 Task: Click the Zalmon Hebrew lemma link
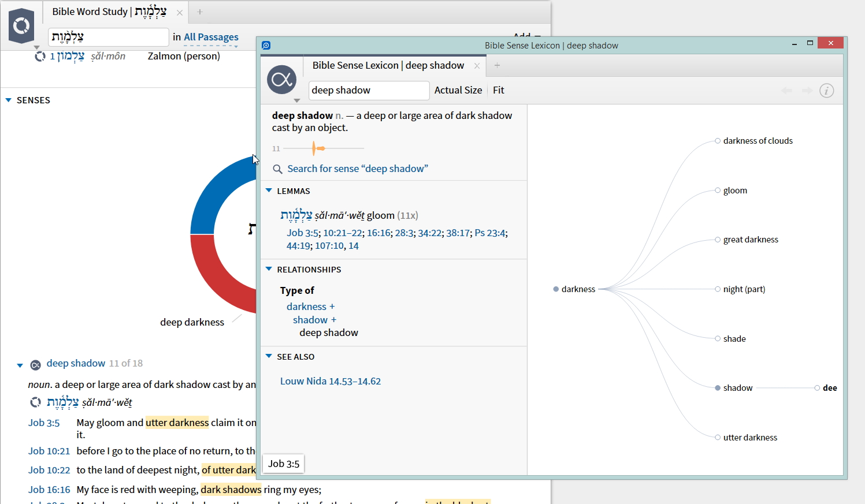click(x=71, y=56)
